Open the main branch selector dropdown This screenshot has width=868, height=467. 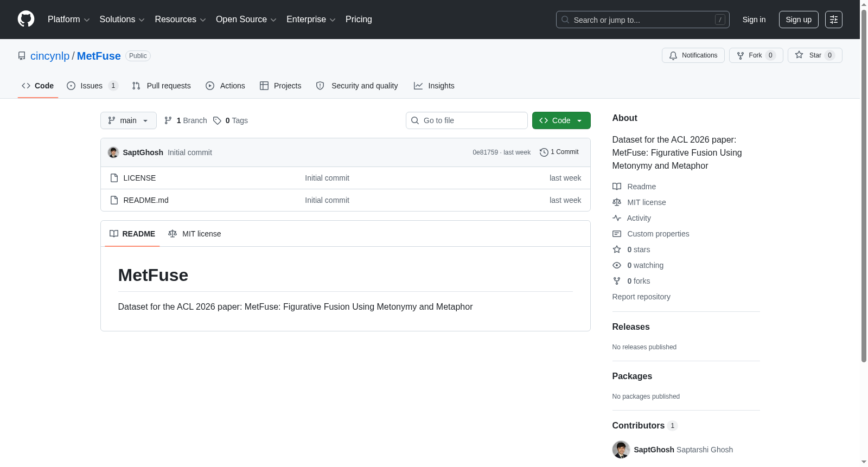pos(129,120)
